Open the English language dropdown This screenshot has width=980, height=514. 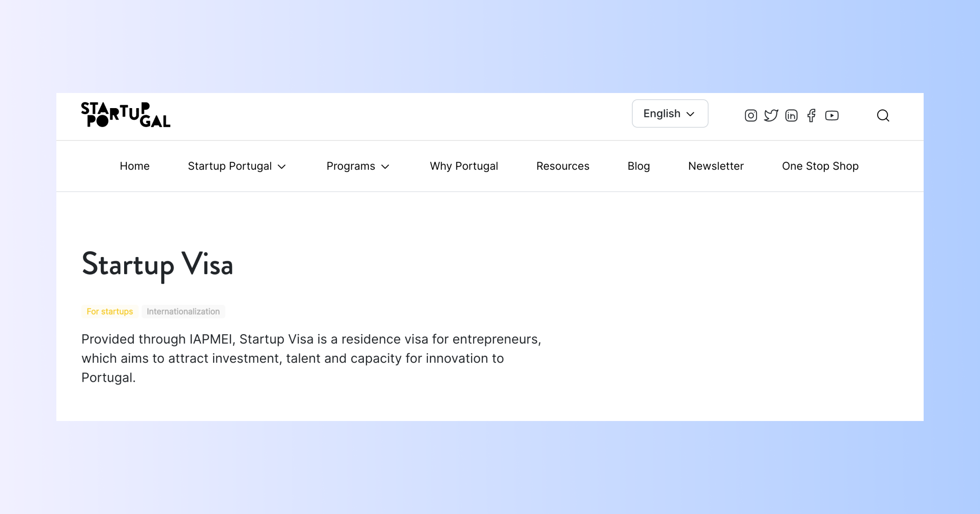click(670, 113)
